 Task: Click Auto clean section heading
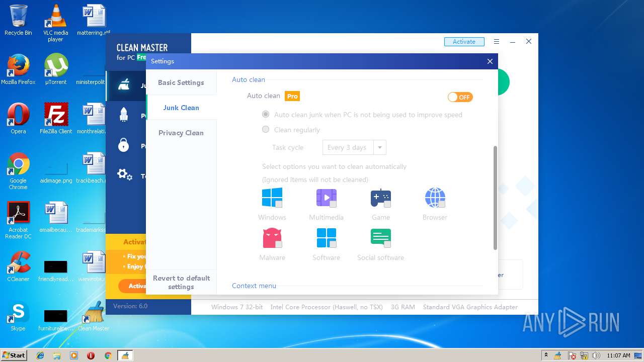249,79
